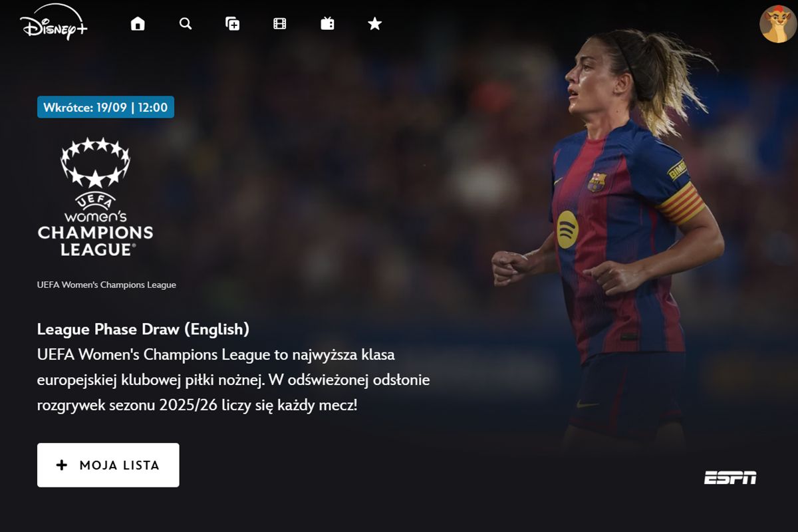Viewport: 798px width, 532px height.
Task: Go to the Home icon
Action: pos(138,24)
